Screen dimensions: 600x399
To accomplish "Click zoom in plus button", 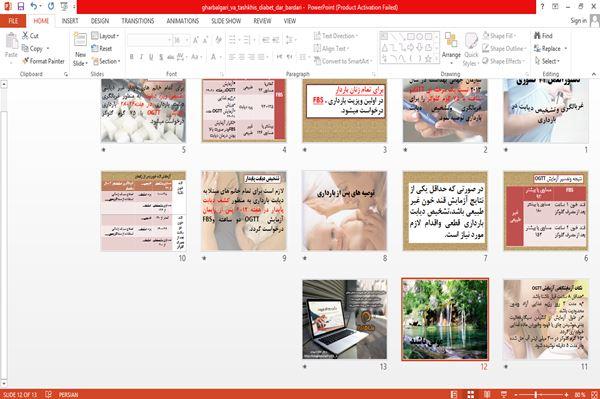I will click(x=566, y=394).
